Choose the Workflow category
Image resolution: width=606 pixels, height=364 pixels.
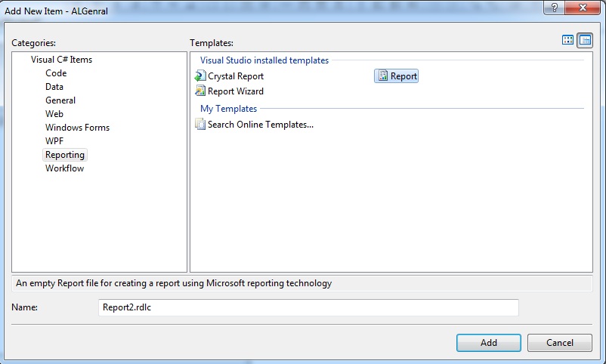coord(64,168)
